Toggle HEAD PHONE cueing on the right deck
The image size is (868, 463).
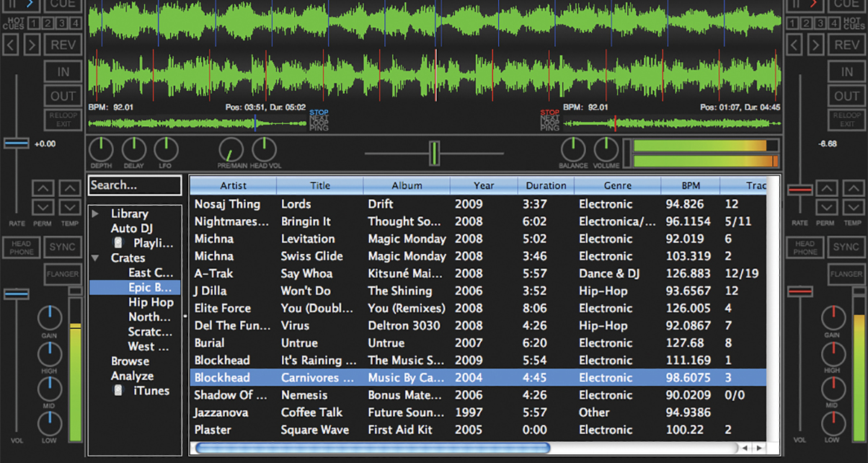805,247
